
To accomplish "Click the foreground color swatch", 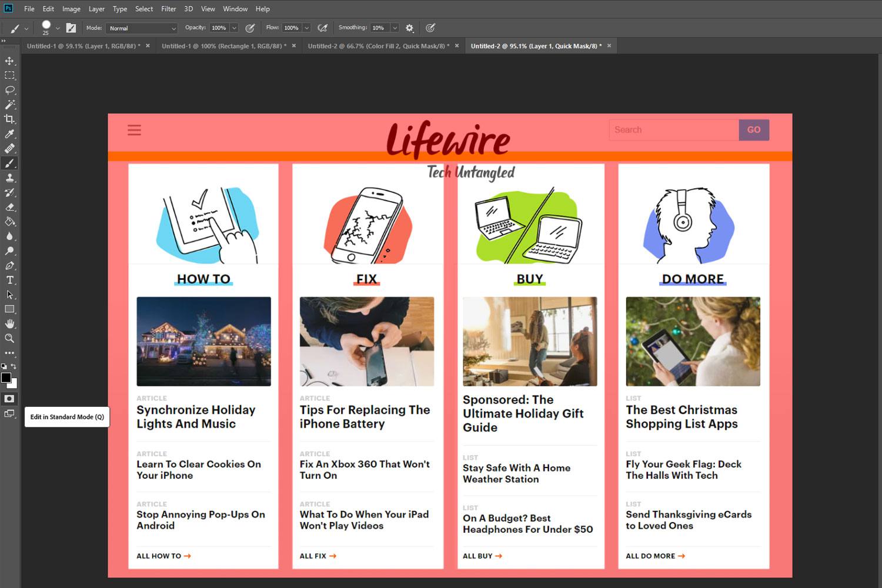I will point(6,378).
